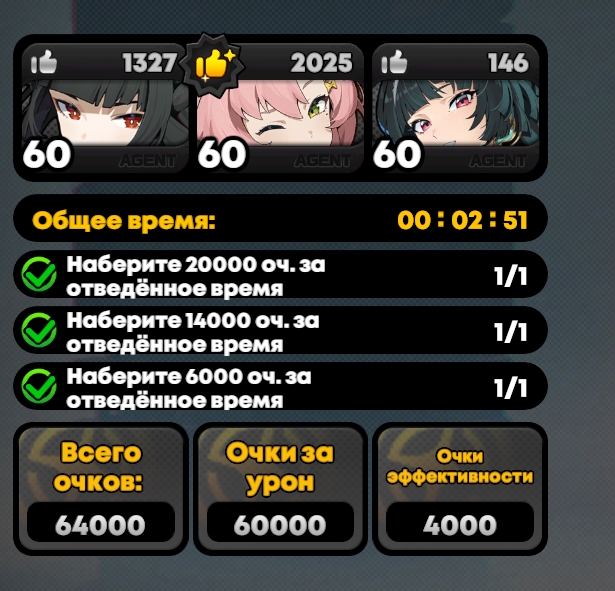Click the Всего очков 64000 panel
Screen dimensions: 615x591
coord(101,489)
